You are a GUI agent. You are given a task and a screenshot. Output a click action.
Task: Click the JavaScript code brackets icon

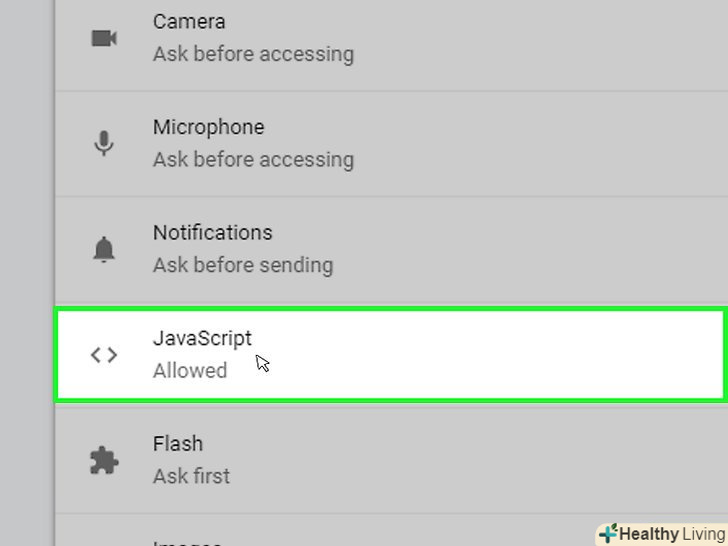coord(104,355)
